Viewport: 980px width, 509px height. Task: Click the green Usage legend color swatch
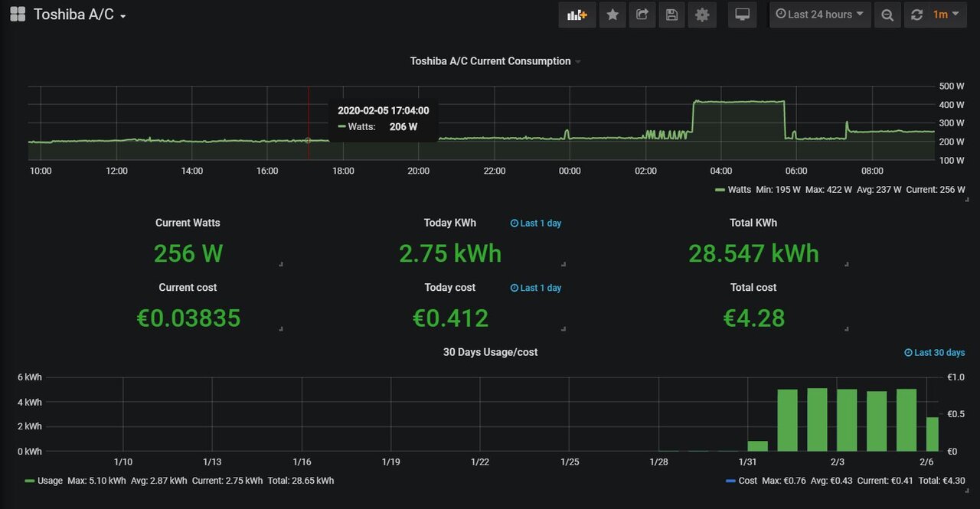(x=30, y=481)
